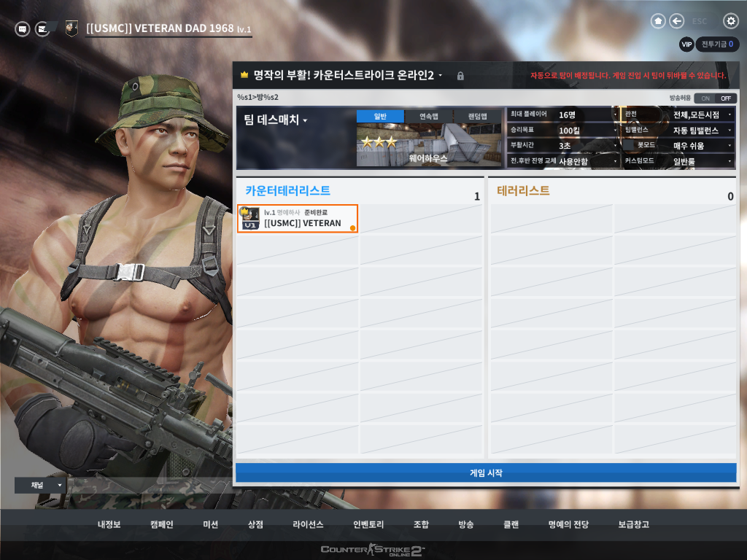
Task: Select the 연속맵 map tab
Action: 429,116
